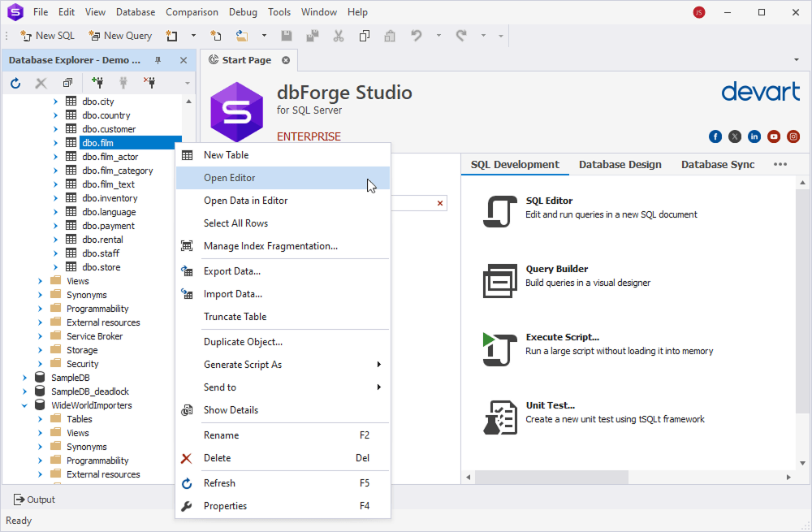
Task: Click the Redo arrow icon
Action: (461, 36)
